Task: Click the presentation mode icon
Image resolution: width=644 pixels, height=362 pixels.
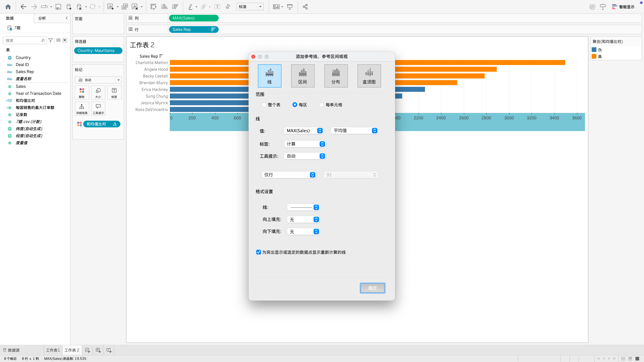Action: [290, 7]
